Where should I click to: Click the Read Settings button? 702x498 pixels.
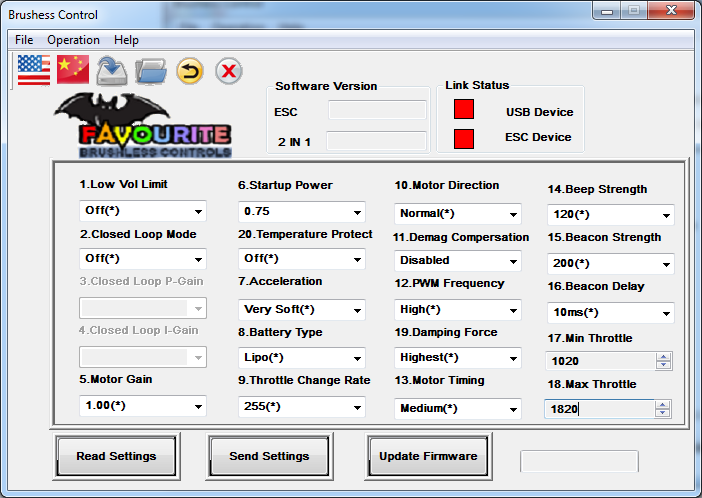pyautogui.click(x=116, y=456)
